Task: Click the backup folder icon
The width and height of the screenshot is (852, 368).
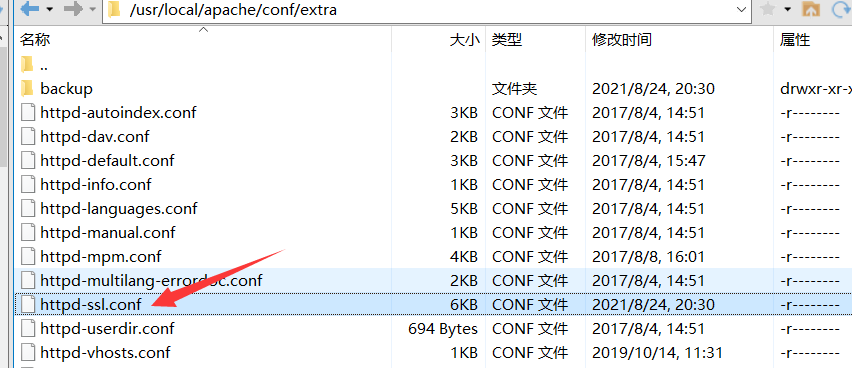Action: pyautogui.click(x=27, y=88)
